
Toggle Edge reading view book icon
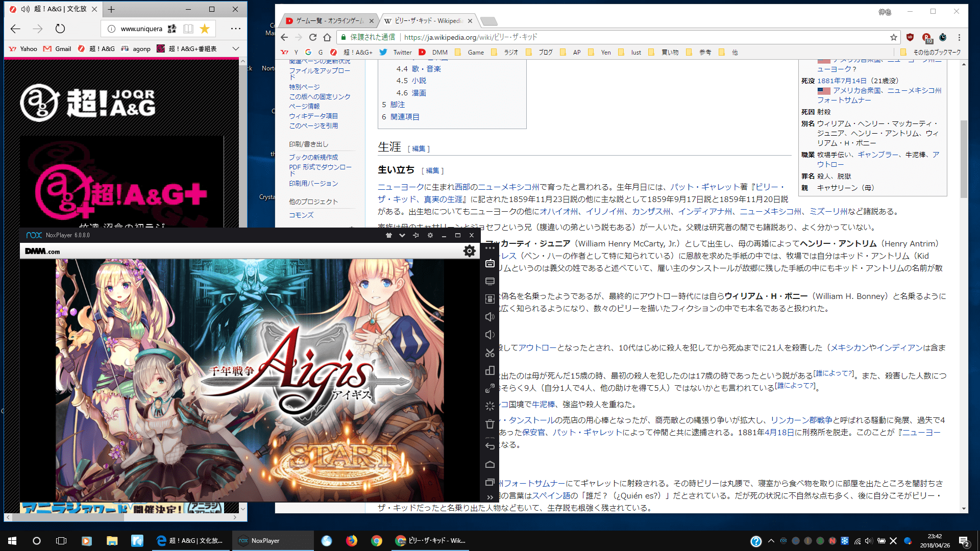click(x=188, y=29)
